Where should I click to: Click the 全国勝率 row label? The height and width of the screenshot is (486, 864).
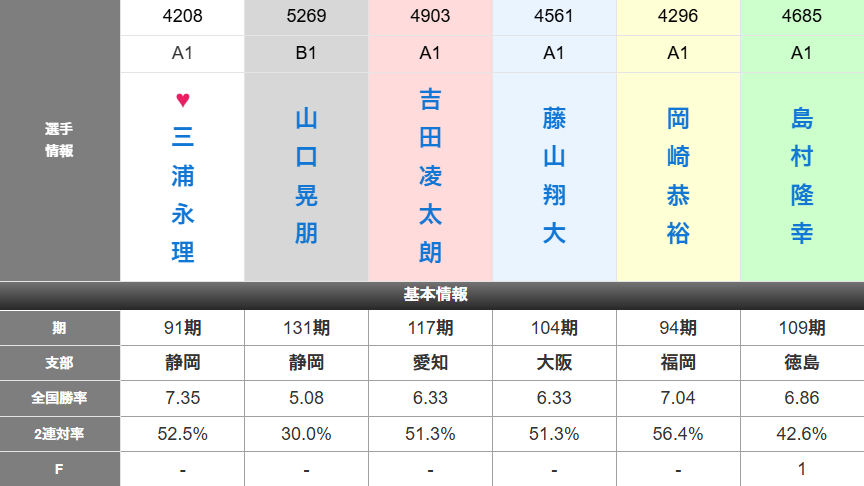[x=60, y=398]
